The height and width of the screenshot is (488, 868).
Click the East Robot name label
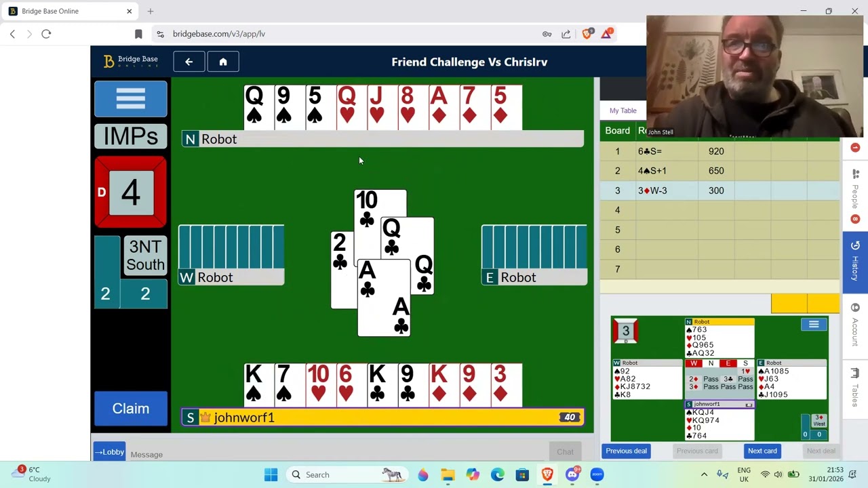pos(534,277)
